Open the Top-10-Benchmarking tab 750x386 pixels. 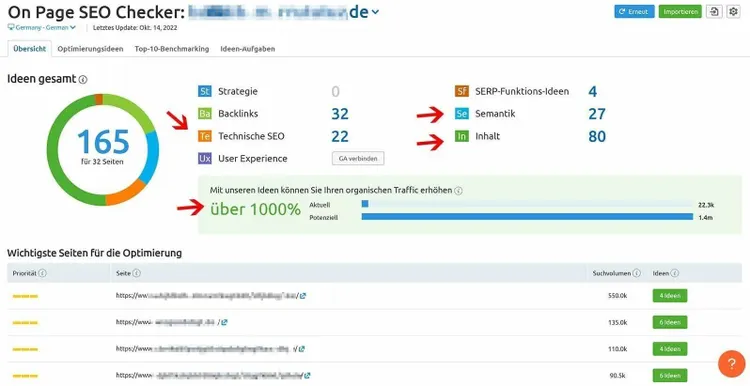(x=172, y=49)
